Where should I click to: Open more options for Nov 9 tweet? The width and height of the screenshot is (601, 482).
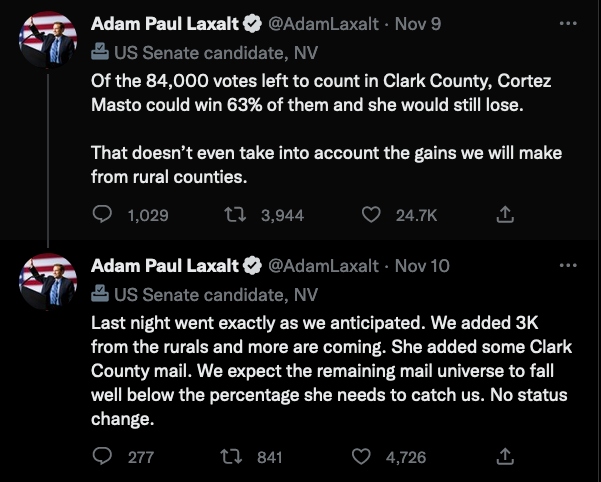click(568, 23)
